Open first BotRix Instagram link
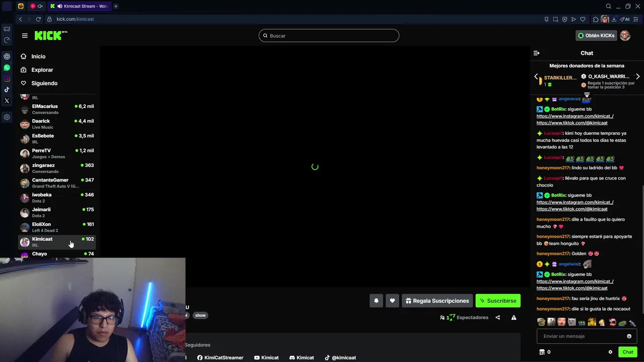 pos(575,116)
